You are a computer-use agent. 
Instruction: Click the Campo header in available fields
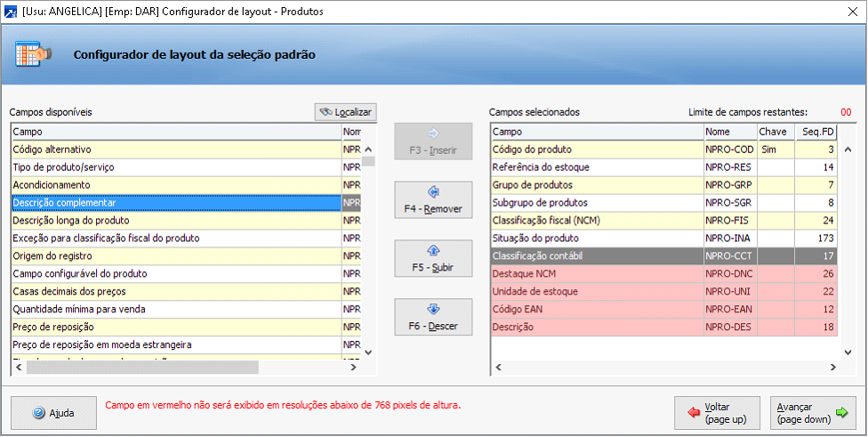(x=176, y=132)
